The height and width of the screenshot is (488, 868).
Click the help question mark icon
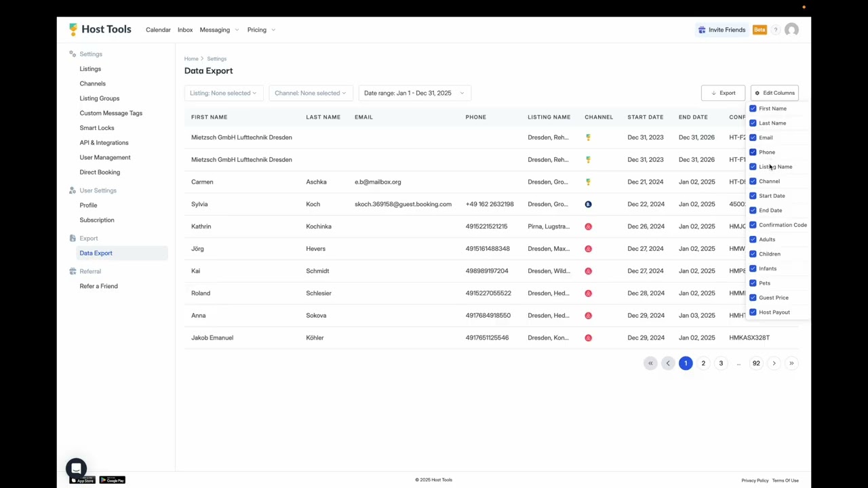point(776,30)
